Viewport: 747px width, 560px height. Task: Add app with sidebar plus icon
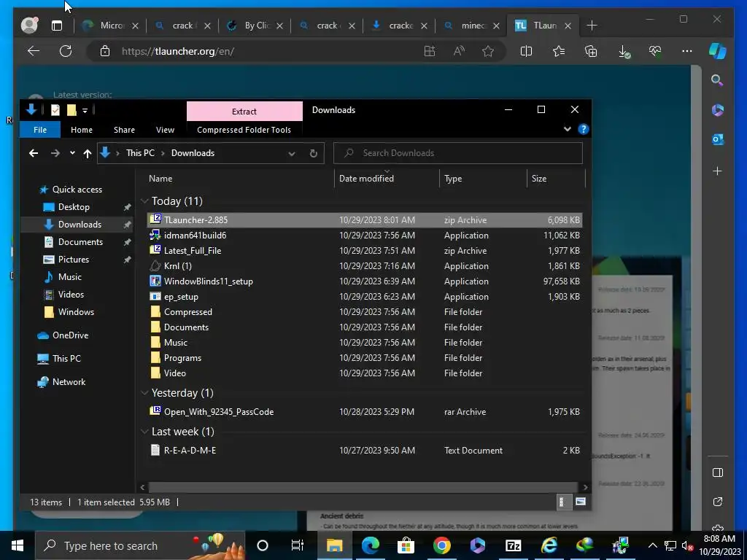pos(718,171)
